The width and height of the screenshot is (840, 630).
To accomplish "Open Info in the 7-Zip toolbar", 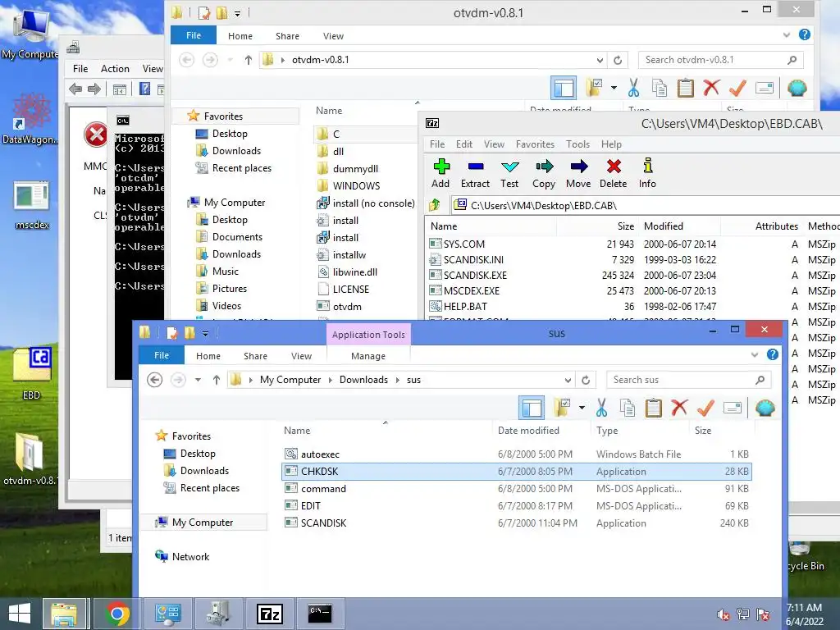I will click(x=647, y=174).
